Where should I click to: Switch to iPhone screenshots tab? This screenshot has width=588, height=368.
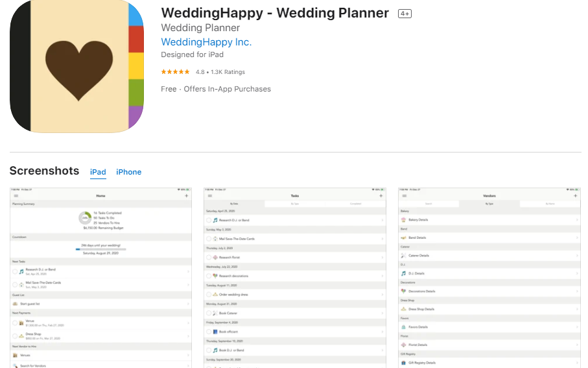pyautogui.click(x=128, y=172)
